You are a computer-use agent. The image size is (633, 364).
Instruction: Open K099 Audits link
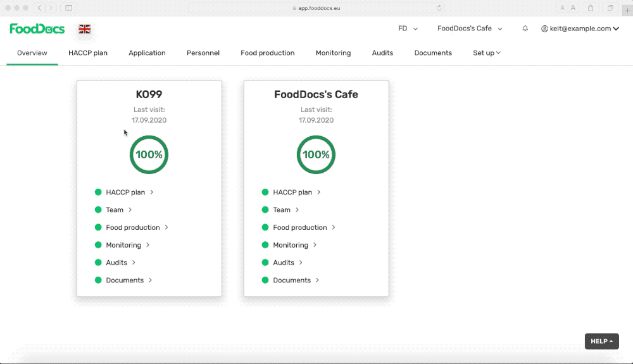(x=116, y=263)
